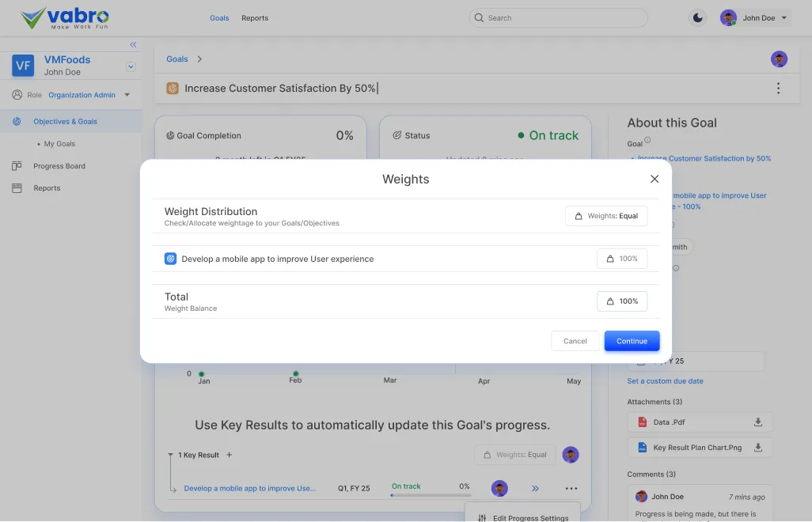Click the key result progress bar
This screenshot has width=812, height=522.
430,496
